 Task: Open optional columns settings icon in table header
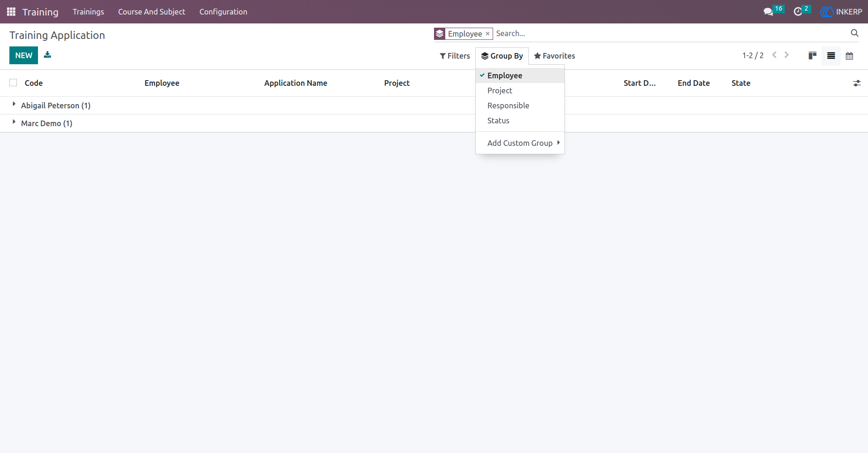(857, 83)
